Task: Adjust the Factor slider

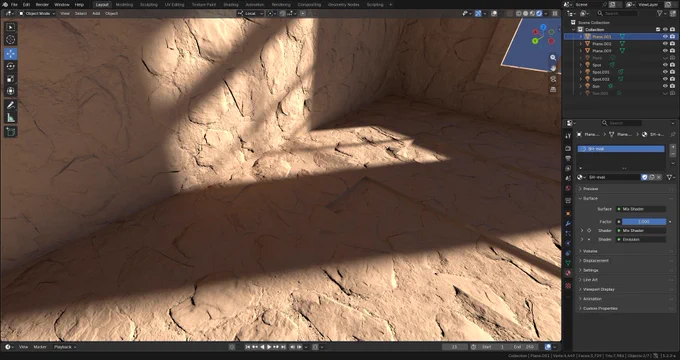Action: point(644,222)
